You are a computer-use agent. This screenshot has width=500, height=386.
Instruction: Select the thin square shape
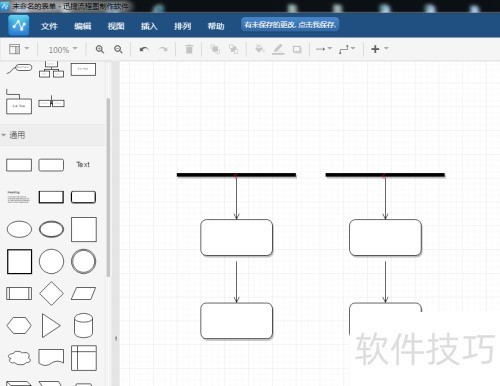click(84, 229)
